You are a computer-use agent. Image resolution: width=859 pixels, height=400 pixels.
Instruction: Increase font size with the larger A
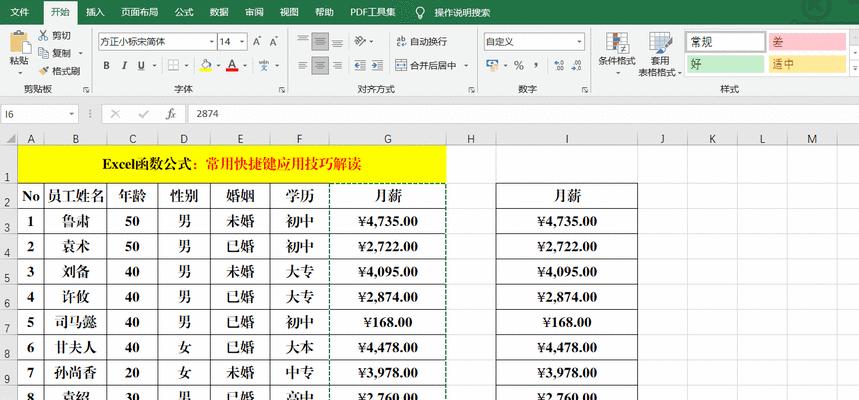[257, 42]
